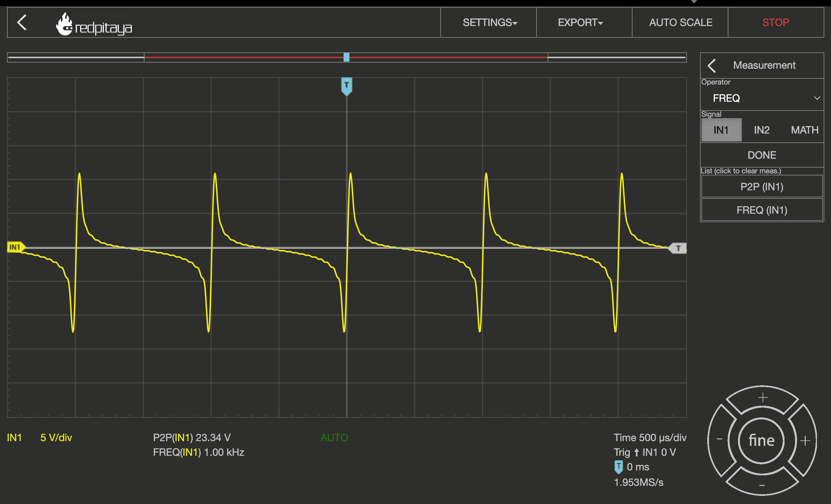Click the small caret beside EXPORT
The height and width of the screenshot is (504, 831).
[x=601, y=23]
